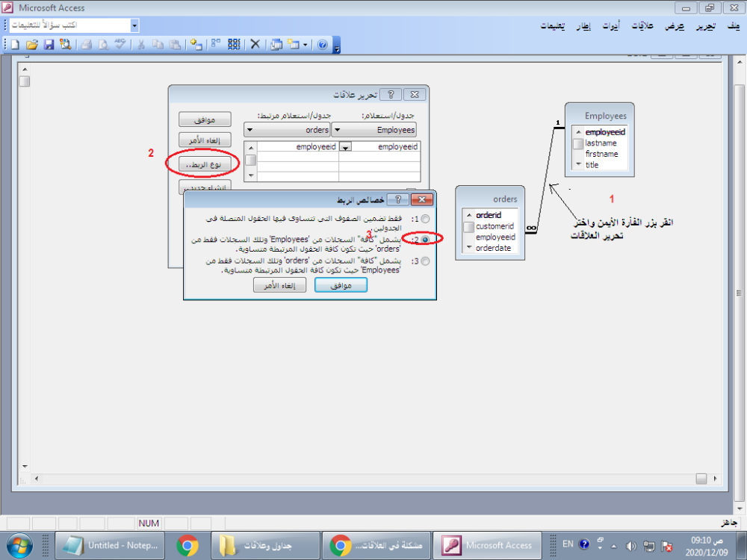747x560 pixels.
Task: Open the علاقات menu
Action: (642, 25)
